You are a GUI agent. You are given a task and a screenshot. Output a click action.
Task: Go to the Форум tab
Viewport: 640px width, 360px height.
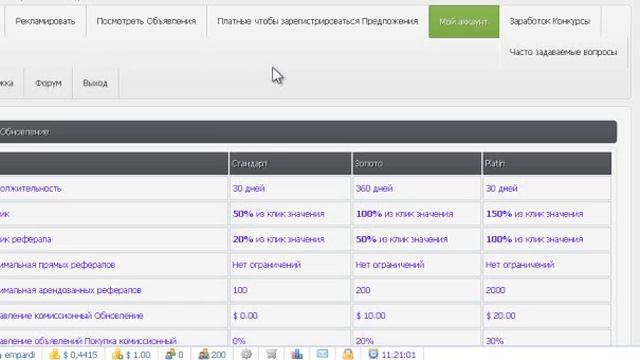48,83
